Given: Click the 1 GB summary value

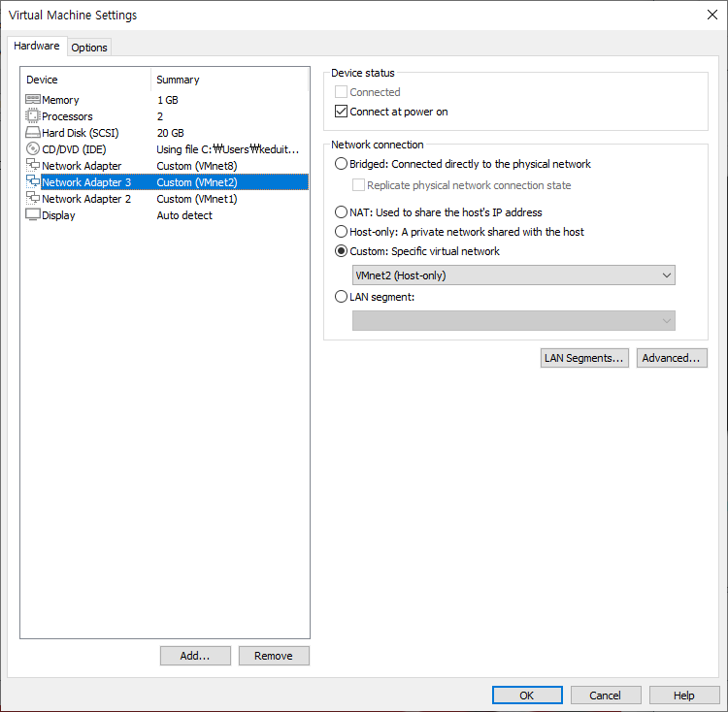Looking at the screenshot, I should pyautogui.click(x=168, y=100).
